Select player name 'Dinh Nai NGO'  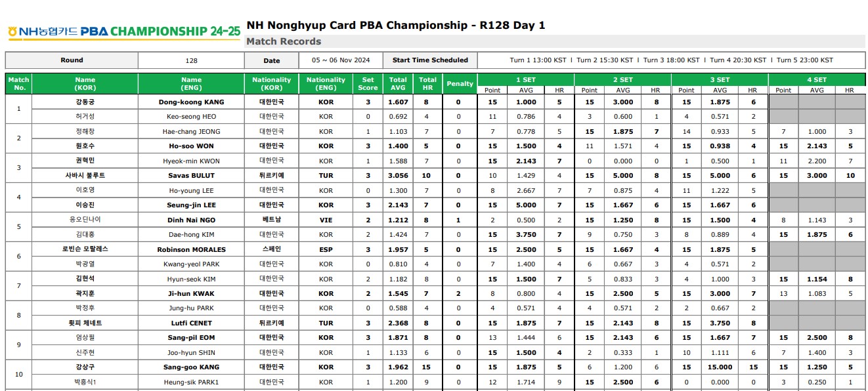(x=191, y=220)
